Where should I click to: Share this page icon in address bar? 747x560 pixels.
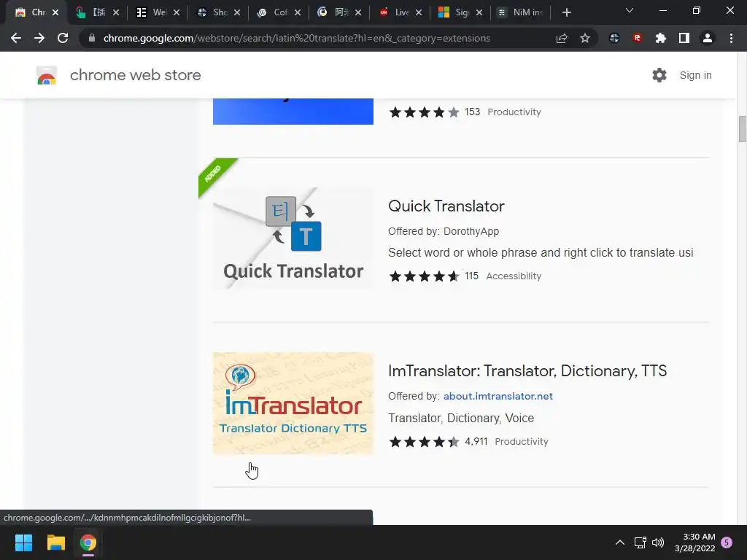point(562,38)
